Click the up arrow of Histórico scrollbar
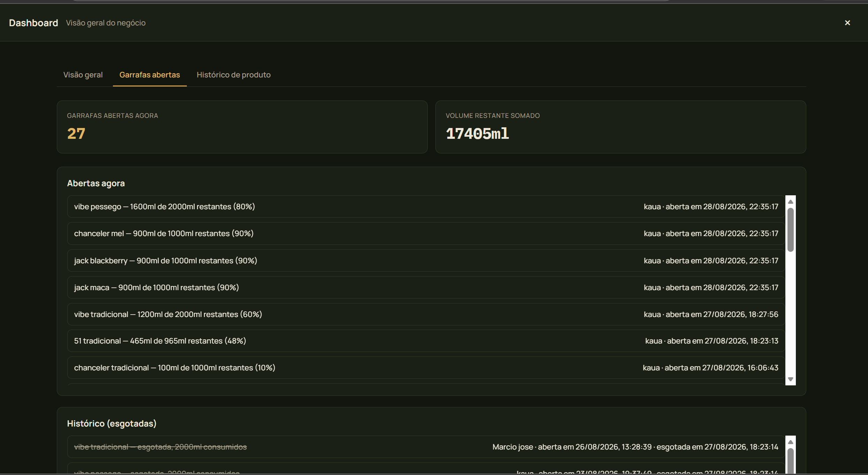The image size is (868, 475). click(791, 442)
